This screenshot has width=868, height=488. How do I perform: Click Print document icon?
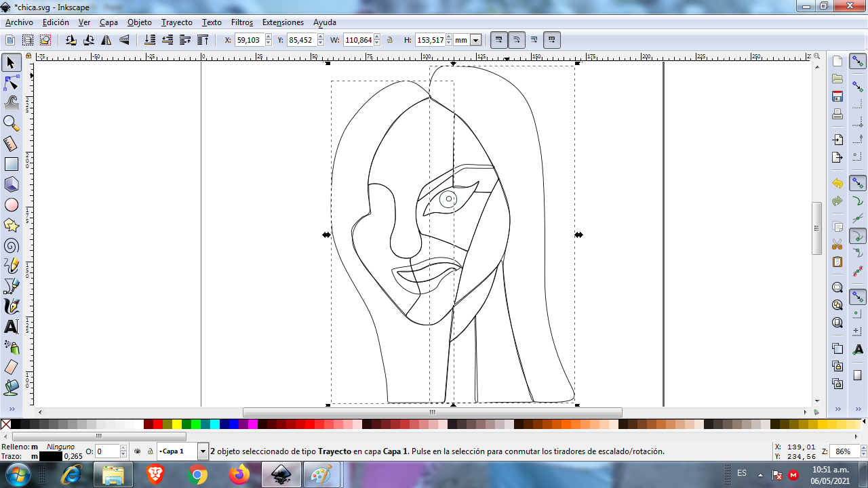(837, 114)
